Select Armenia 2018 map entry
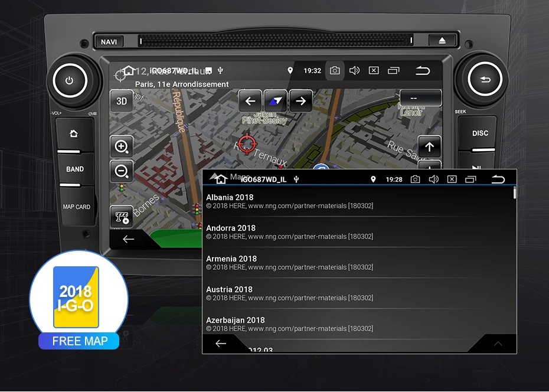549x392 pixels. [358, 263]
